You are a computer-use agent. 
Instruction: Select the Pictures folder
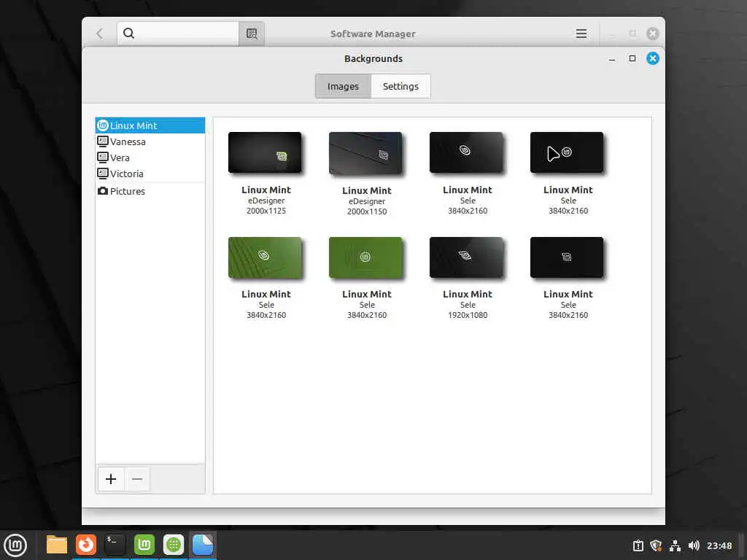click(x=150, y=191)
